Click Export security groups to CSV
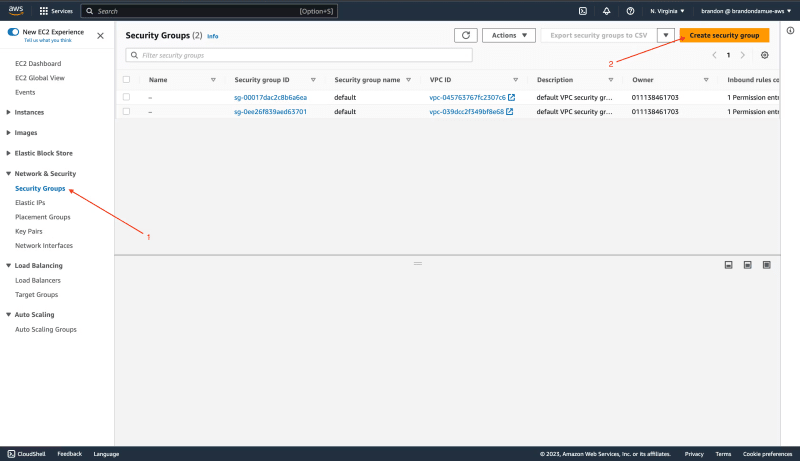 pyautogui.click(x=598, y=35)
